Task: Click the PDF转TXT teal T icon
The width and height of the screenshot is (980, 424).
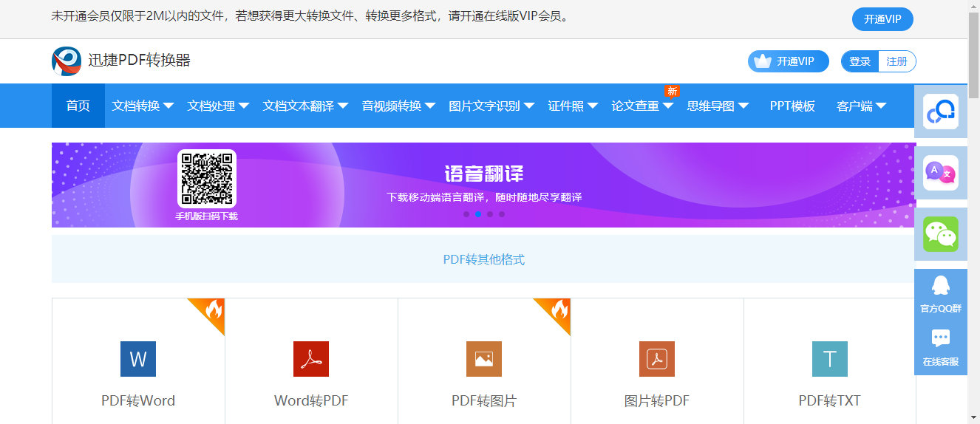Action: pyautogui.click(x=830, y=359)
